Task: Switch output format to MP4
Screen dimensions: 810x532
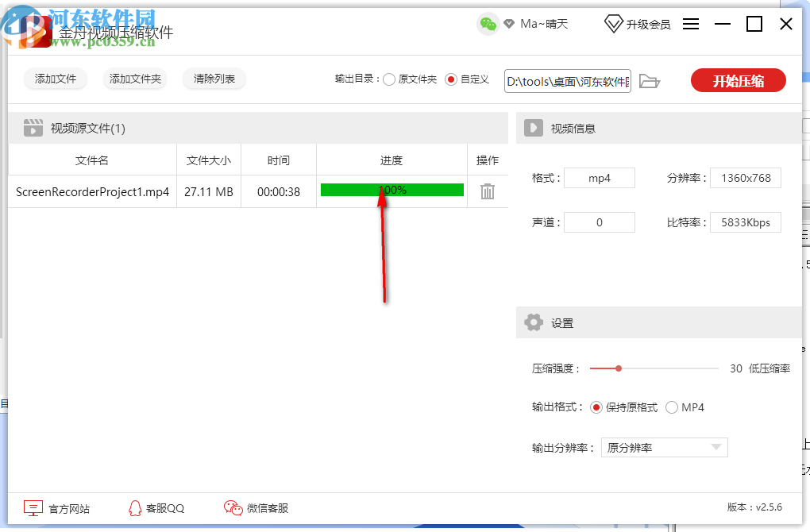Action: 670,407
